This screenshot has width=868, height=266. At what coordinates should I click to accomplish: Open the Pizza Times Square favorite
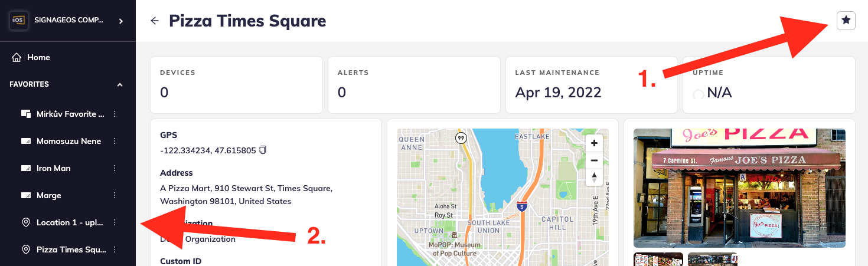(71, 249)
